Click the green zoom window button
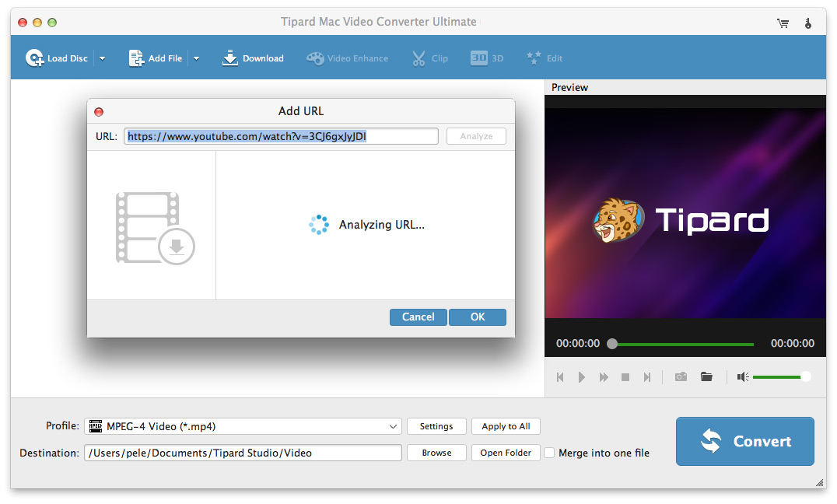The width and height of the screenshot is (837, 504). (x=52, y=23)
